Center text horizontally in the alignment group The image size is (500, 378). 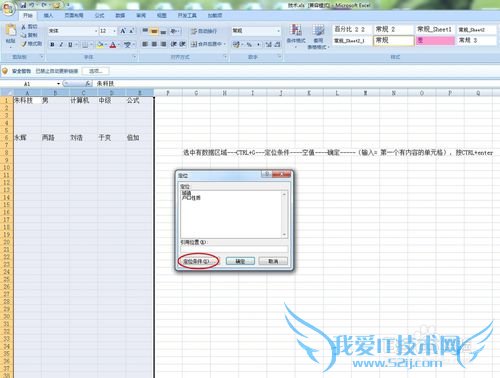[x=154, y=44]
